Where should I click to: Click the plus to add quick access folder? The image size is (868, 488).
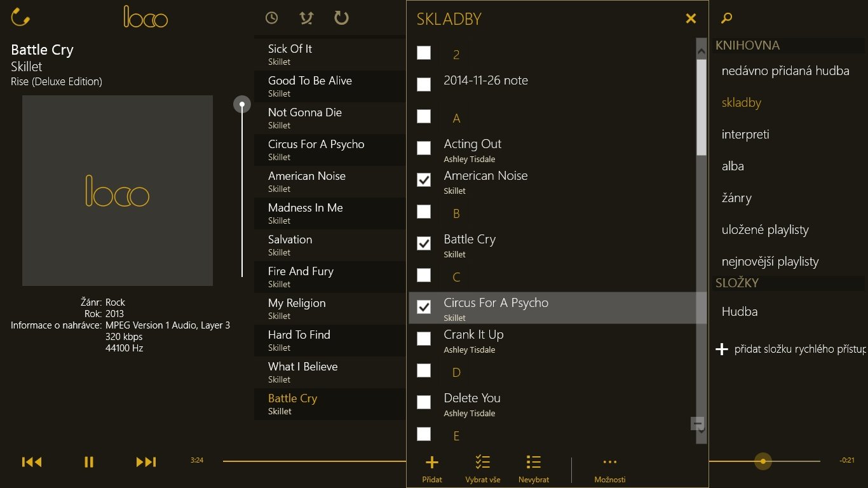(722, 349)
